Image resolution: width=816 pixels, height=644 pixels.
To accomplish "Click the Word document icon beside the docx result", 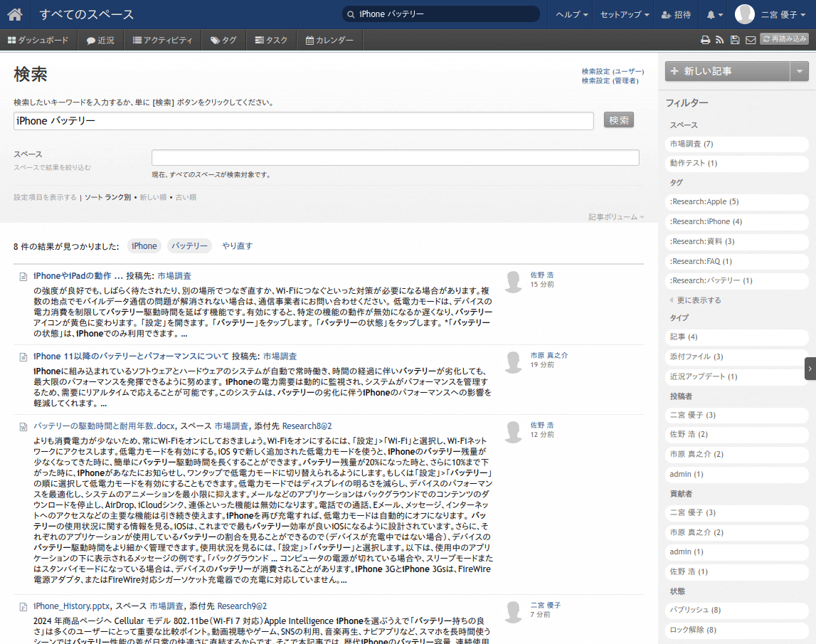I will tap(23, 427).
